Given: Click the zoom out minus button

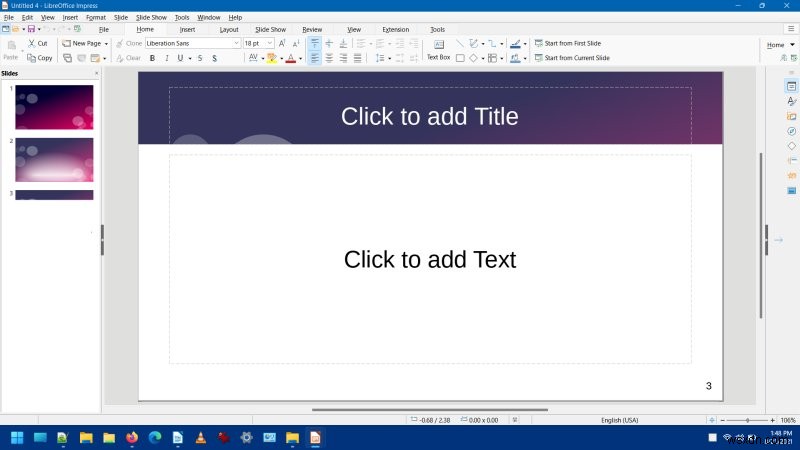Looking at the screenshot, I should pos(722,420).
